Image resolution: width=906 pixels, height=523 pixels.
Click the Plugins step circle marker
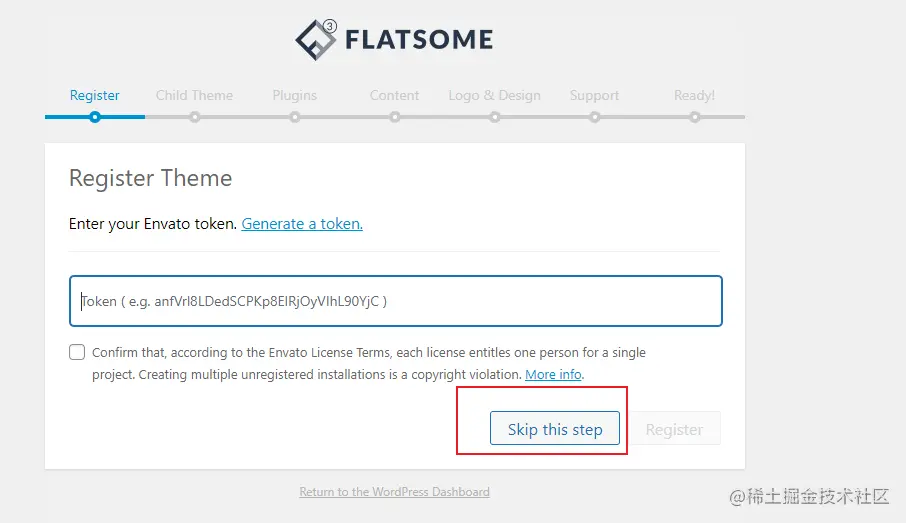[x=295, y=117]
